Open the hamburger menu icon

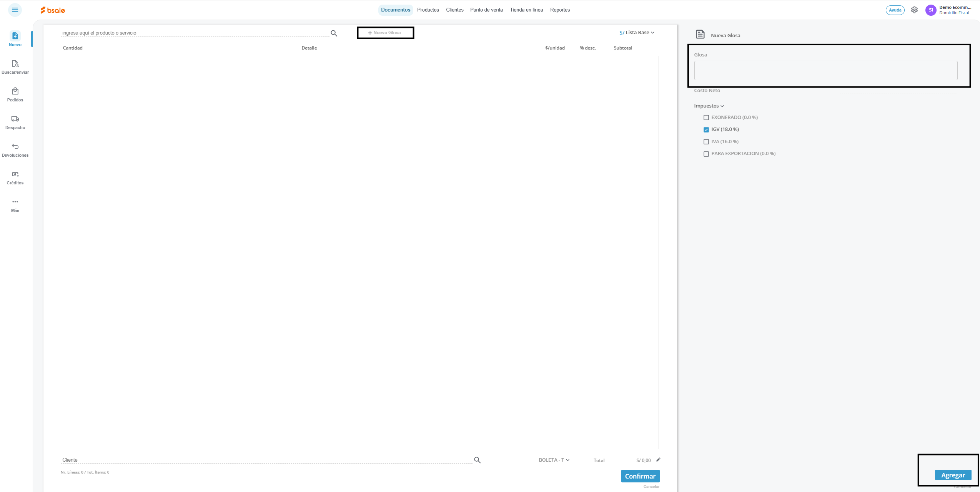(x=15, y=10)
